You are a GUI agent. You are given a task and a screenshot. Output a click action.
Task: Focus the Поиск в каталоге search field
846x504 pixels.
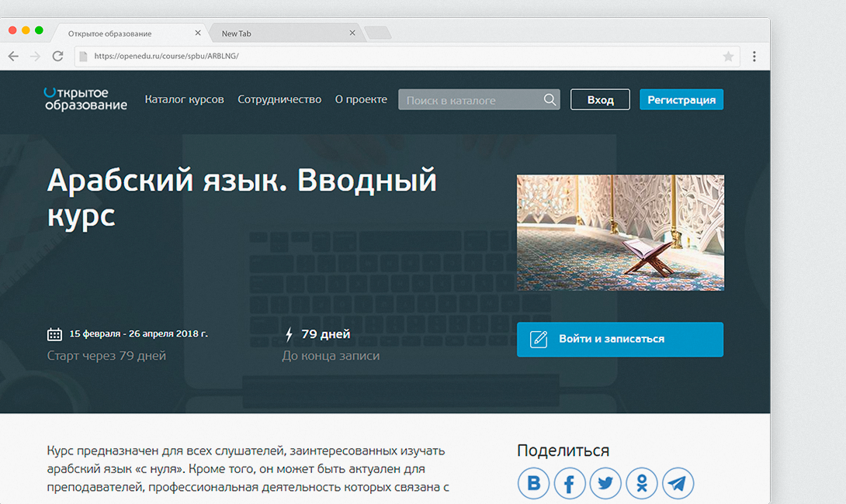point(479,100)
